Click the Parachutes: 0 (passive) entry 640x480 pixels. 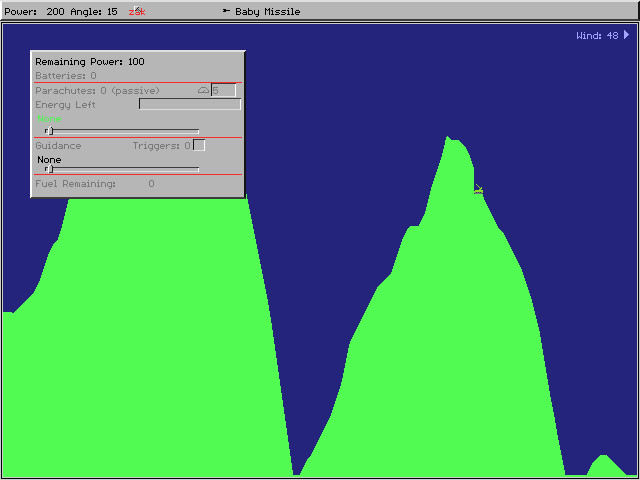[x=97, y=91]
